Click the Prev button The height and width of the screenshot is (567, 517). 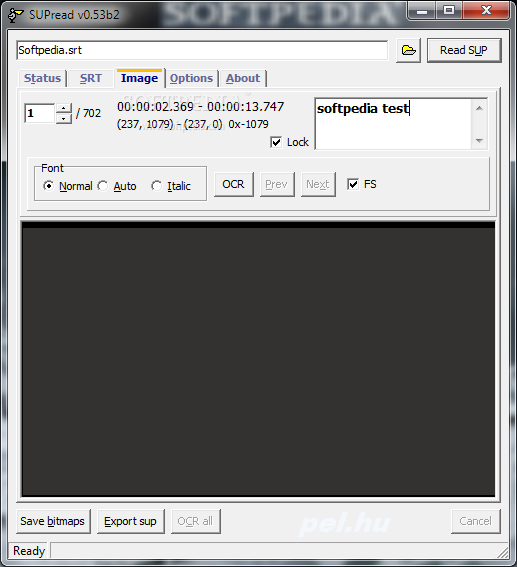(x=277, y=184)
